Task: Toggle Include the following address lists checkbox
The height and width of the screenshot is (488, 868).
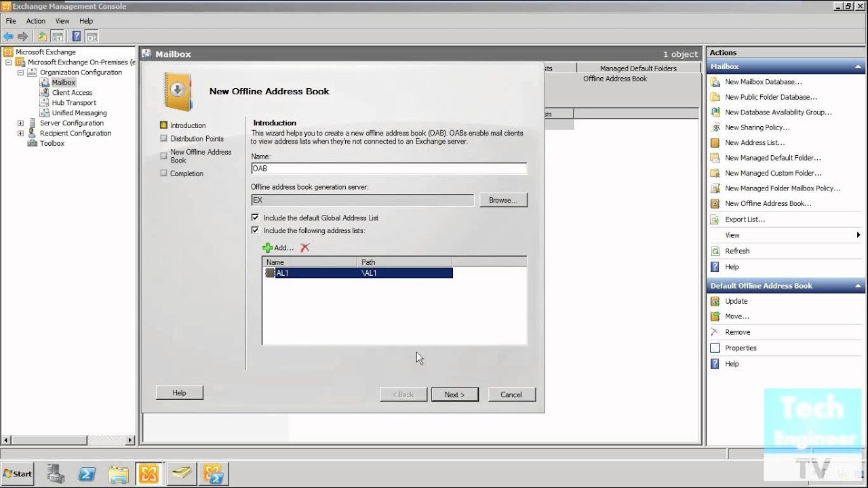Action: pos(255,230)
